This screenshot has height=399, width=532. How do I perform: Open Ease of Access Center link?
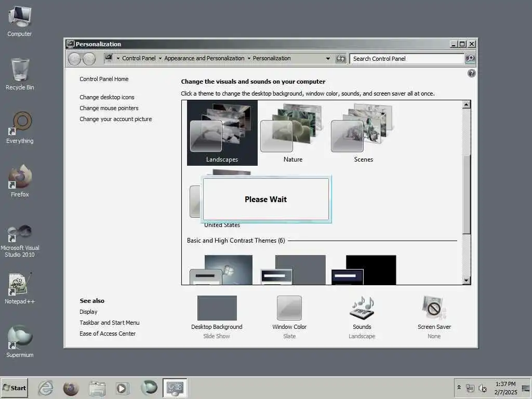[x=108, y=334]
